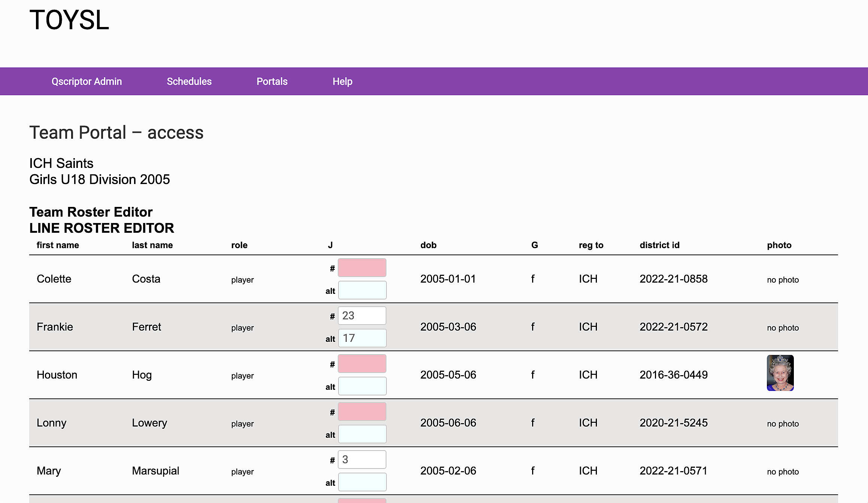
Task: Open the Schedules menu
Action: (188, 81)
